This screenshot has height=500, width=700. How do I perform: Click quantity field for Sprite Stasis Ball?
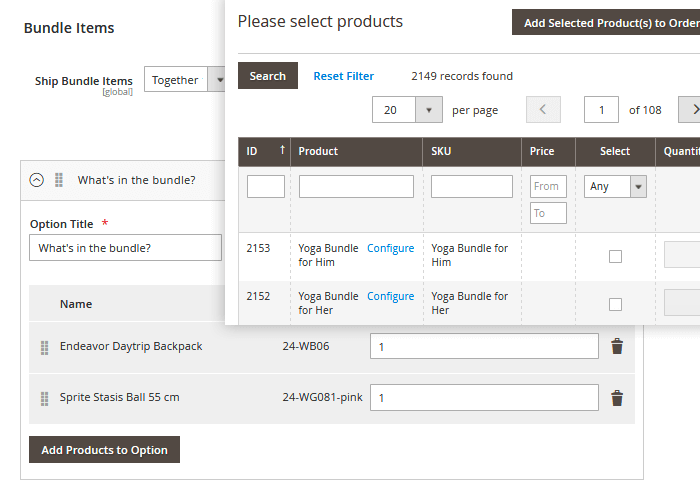point(484,398)
